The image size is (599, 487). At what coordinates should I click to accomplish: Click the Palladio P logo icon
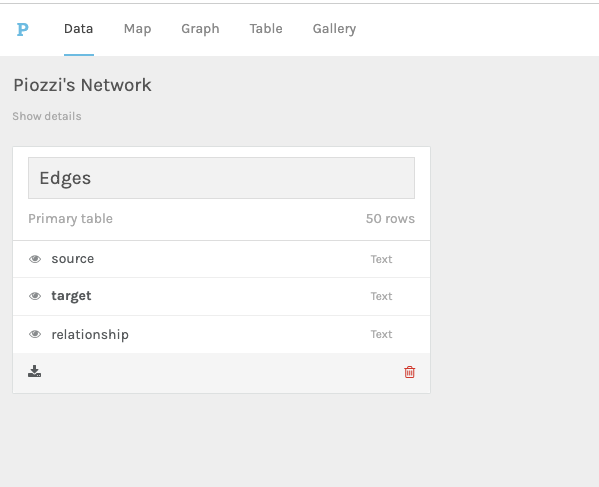point(23,29)
